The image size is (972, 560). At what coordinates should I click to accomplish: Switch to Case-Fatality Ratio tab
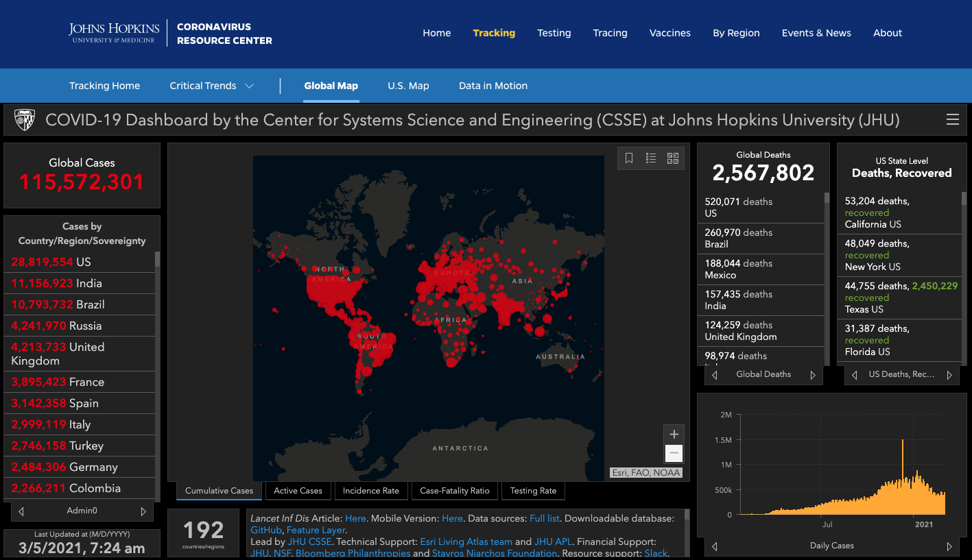pos(455,491)
